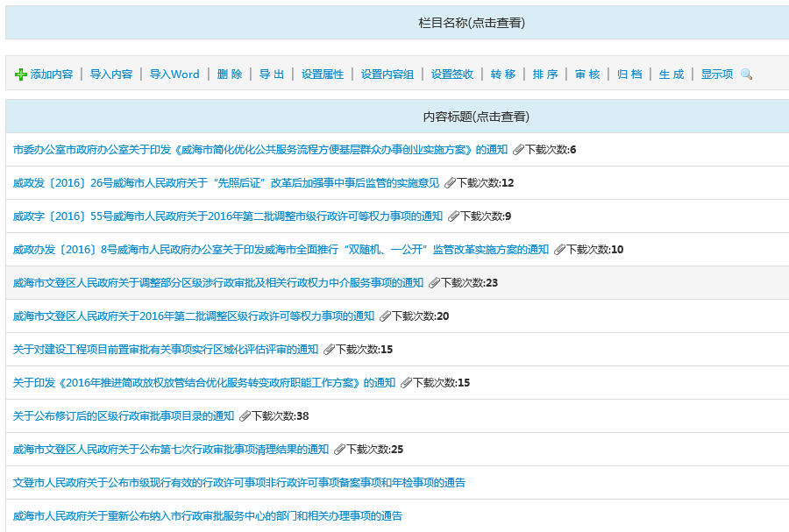The width and height of the screenshot is (789, 532).
Task: Click 显示项 to choose displayed columns
Action: 716,74
